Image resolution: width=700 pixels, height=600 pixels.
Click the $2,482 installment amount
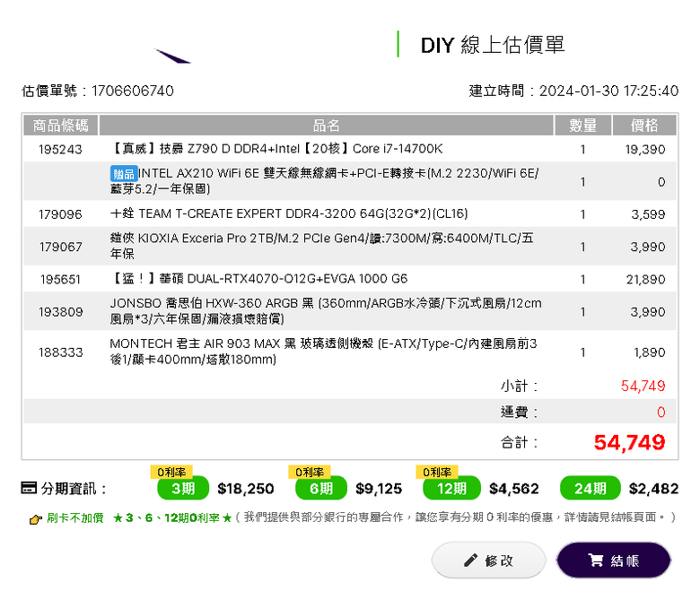click(x=653, y=489)
